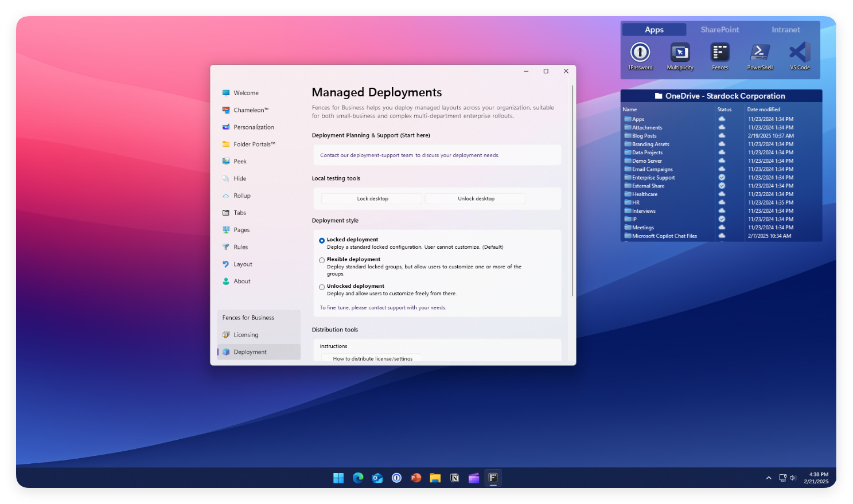The height and width of the screenshot is (504, 853).
Task: Select the Enterprise Support folder
Action: [649, 178]
